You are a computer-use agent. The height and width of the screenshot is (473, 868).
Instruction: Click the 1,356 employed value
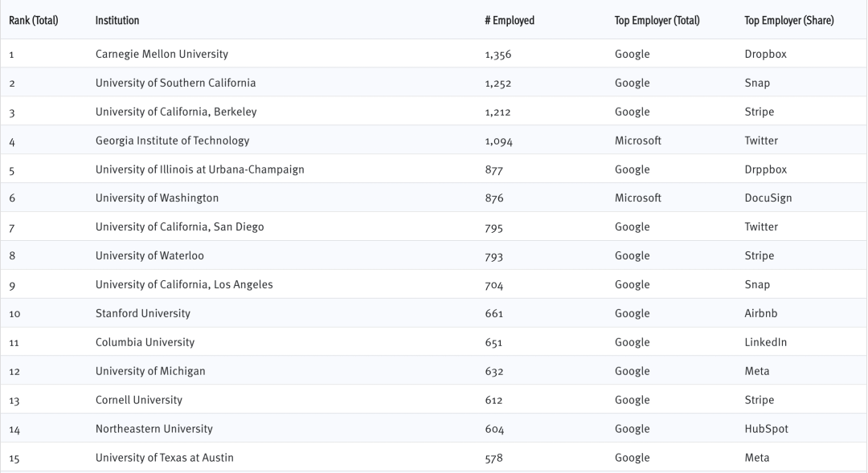(x=498, y=54)
